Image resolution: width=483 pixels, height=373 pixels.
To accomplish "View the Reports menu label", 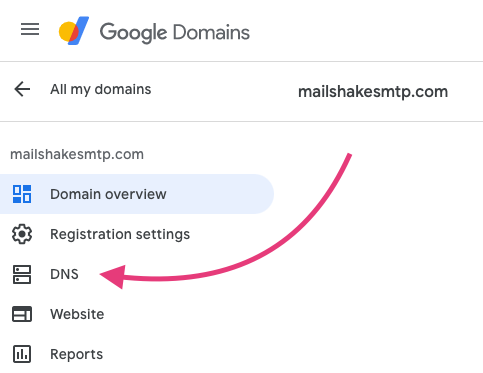I will (x=77, y=354).
